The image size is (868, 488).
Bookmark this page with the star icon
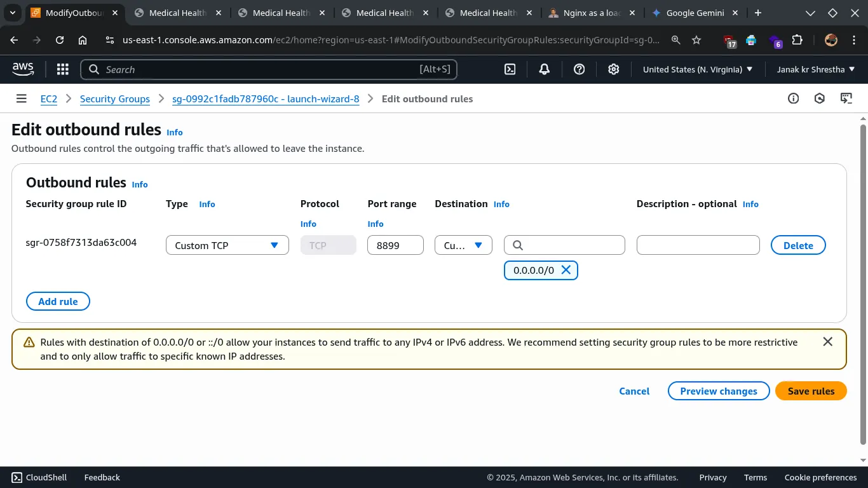click(696, 40)
